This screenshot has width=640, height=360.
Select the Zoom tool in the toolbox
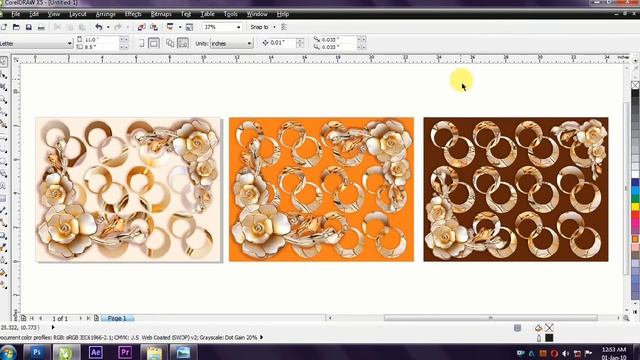3,100
